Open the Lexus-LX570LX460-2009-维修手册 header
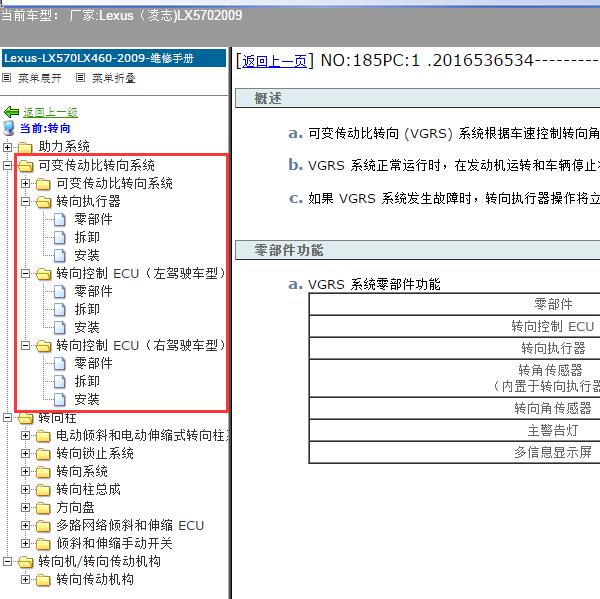 click(x=114, y=58)
